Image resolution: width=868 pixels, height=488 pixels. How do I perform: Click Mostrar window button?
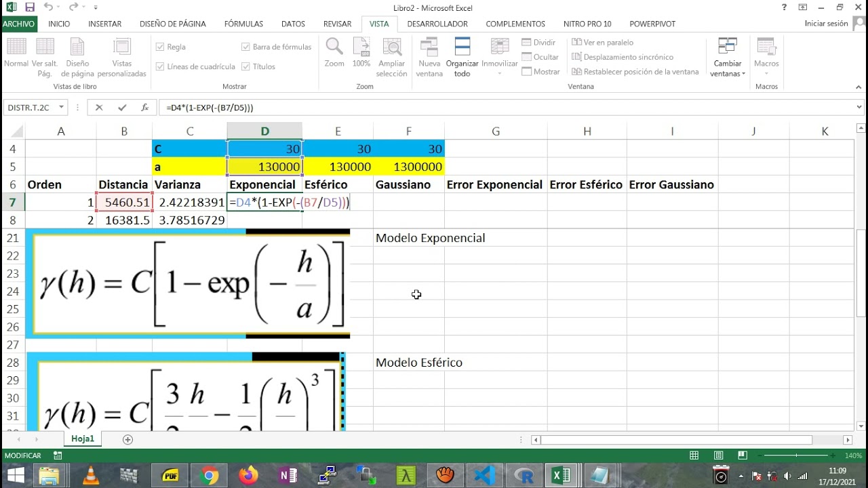point(540,72)
